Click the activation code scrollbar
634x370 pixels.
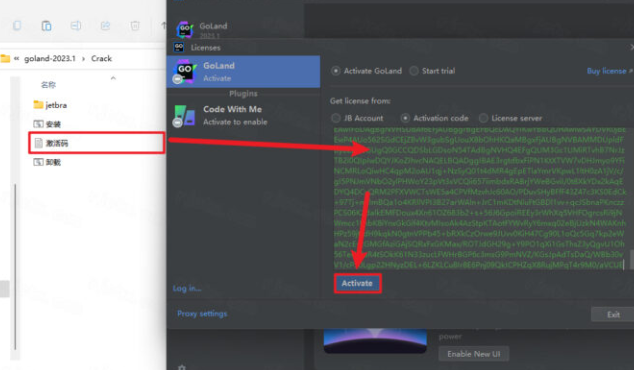631,259
